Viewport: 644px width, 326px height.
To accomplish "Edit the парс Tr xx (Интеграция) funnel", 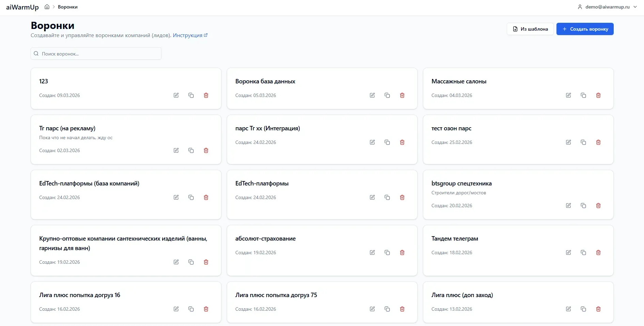I will [372, 142].
